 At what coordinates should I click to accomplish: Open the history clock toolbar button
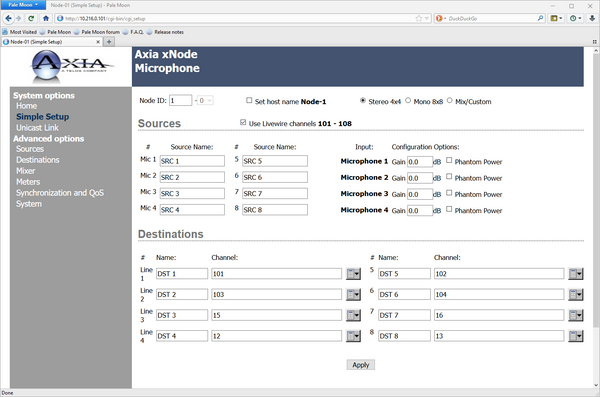pyautogui.click(x=575, y=18)
